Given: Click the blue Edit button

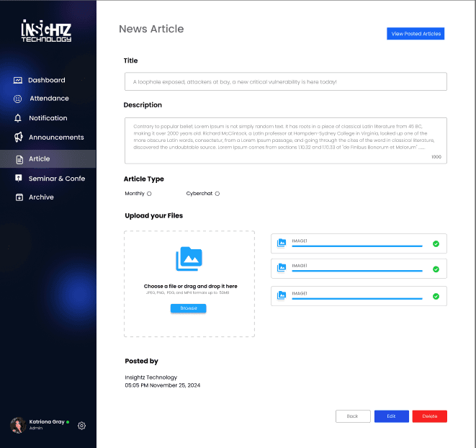Looking at the screenshot, I should click(391, 416).
